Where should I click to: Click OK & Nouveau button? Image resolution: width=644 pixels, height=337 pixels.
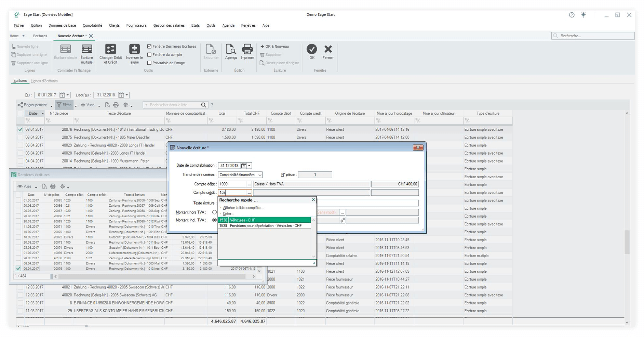(274, 47)
